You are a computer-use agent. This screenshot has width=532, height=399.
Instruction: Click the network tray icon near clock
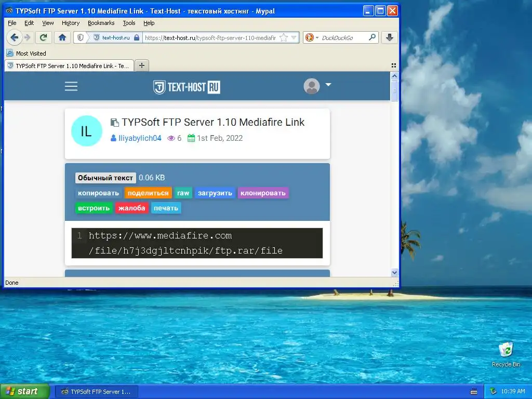click(493, 392)
